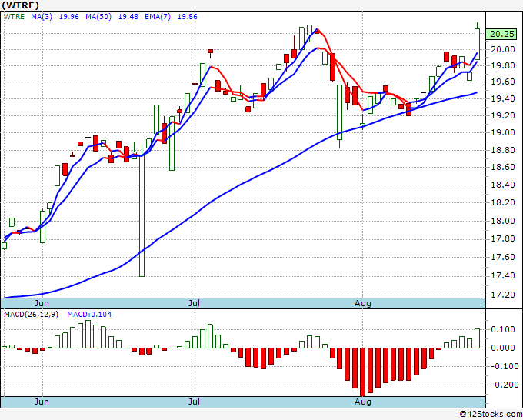Click the 20.00 price axis label

click(x=503, y=49)
